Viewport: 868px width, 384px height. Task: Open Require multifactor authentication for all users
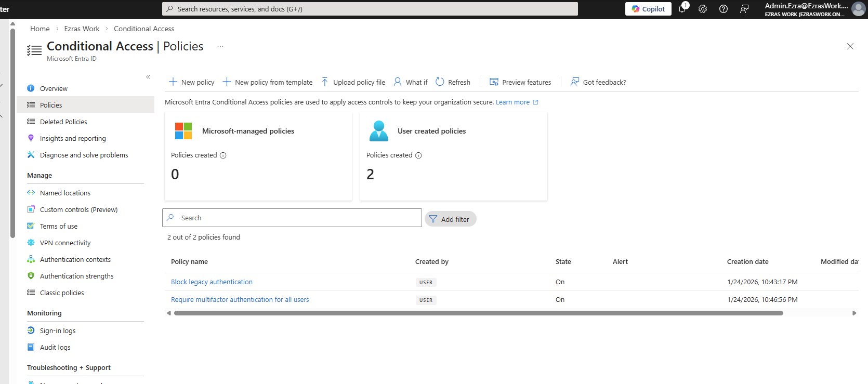click(240, 299)
